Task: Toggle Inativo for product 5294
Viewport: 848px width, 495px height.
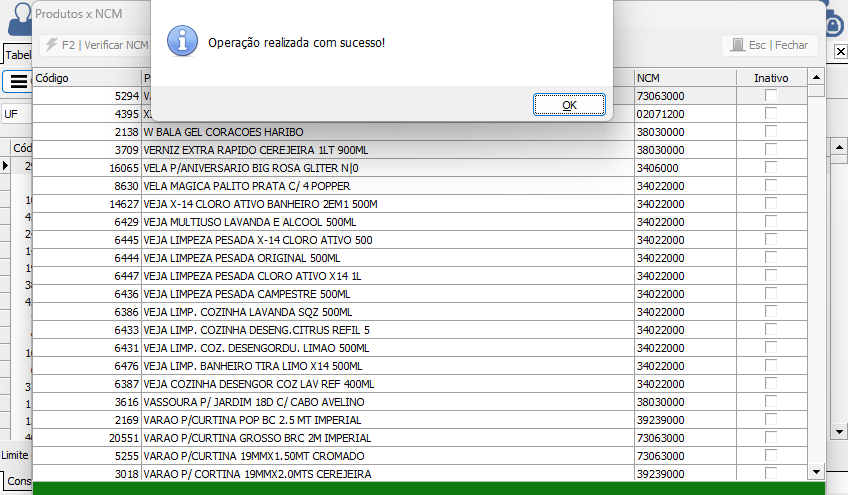Action: point(771,96)
